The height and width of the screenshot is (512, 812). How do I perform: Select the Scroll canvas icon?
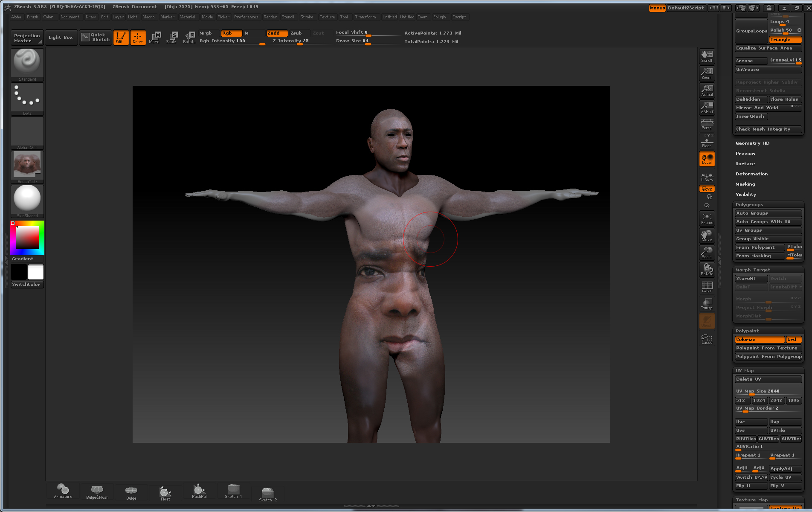(x=707, y=56)
